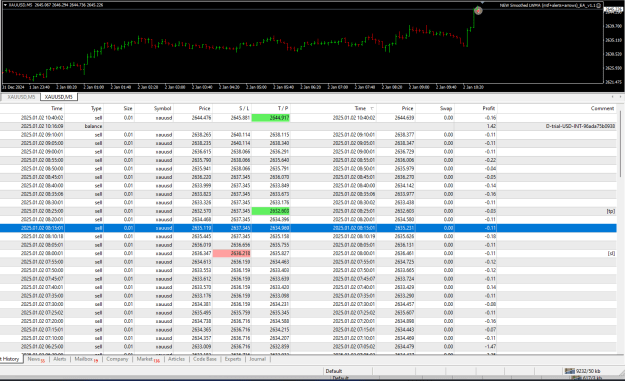Sort by the Comment column header
Image resolution: width=625 pixels, height=381 pixels.
pyautogui.click(x=602, y=108)
